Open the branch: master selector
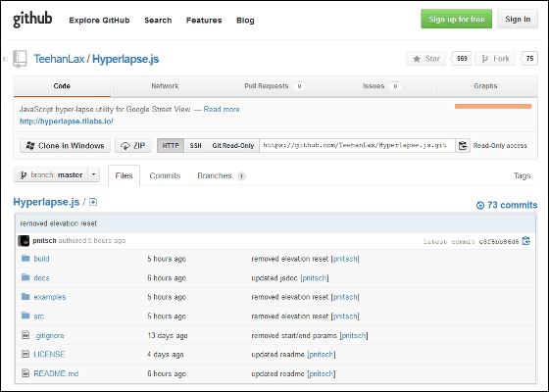549x392 pixels. coord(51,174)
